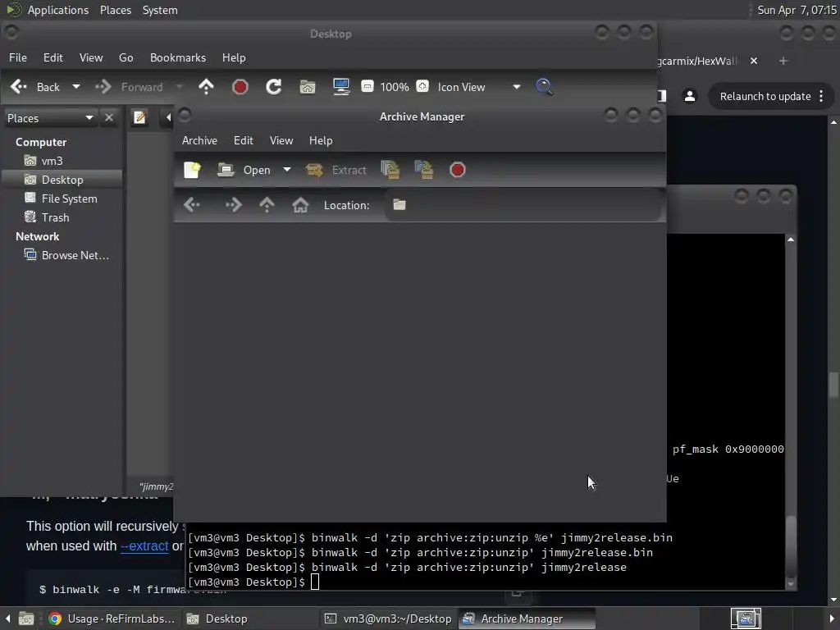Open the Archive menu
840x630 pixels.
(199, 140)
